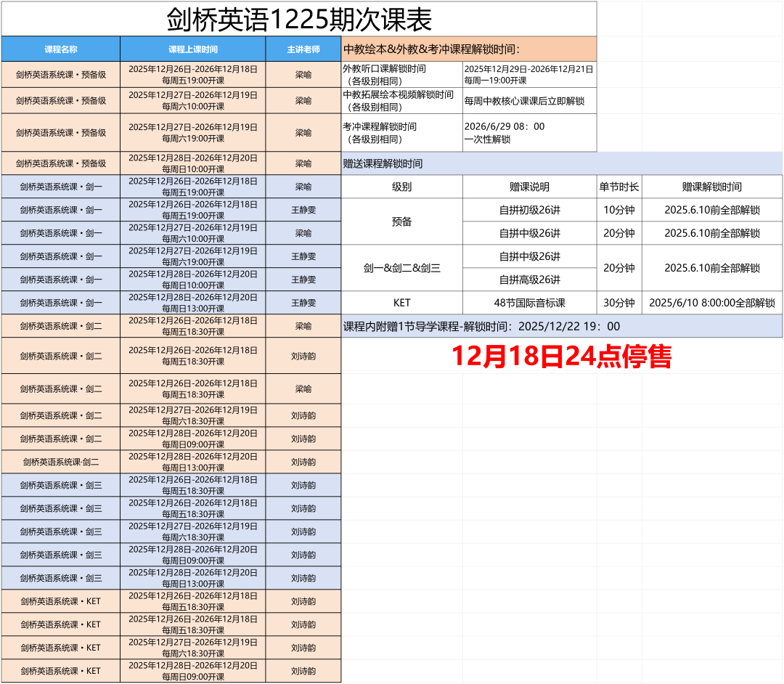Select the 30分钟 duration cell

(619, 303)
